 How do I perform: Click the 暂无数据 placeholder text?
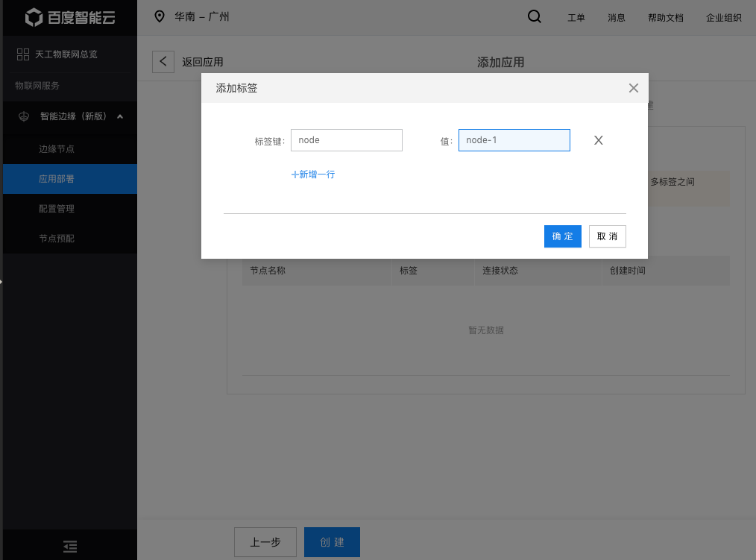(486, 330)
